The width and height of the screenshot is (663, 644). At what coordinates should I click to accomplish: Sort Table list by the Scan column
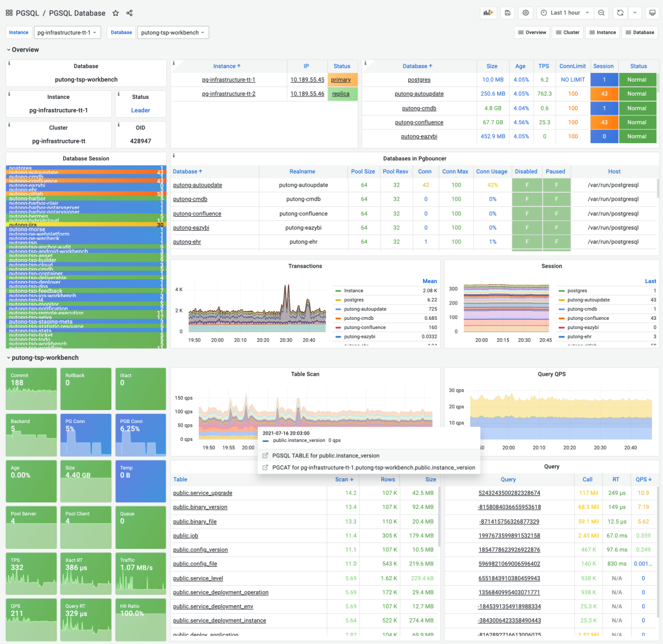(x=344, y=479)
